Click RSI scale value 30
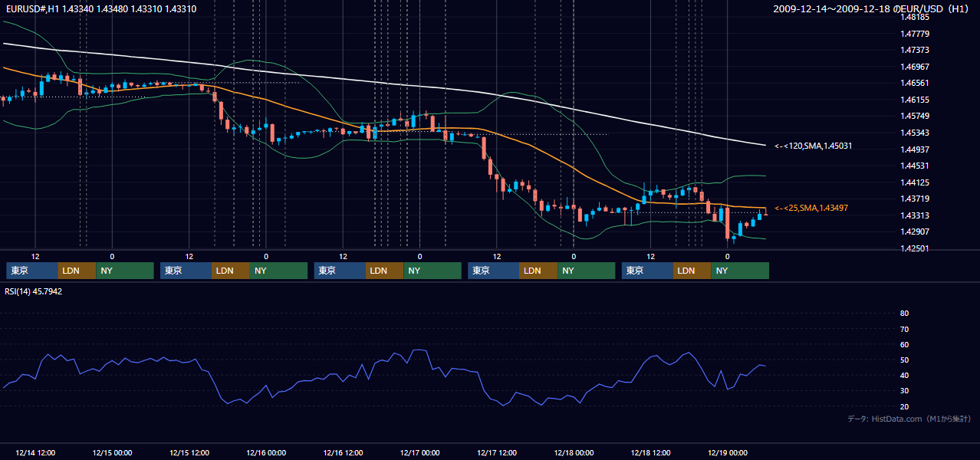The width and height of the screenshot is (980, 460). coord(904,391)
